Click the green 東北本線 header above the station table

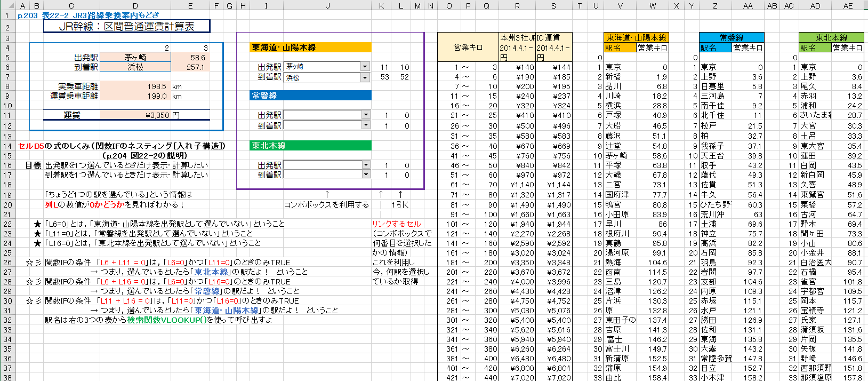tap(831, 38)
